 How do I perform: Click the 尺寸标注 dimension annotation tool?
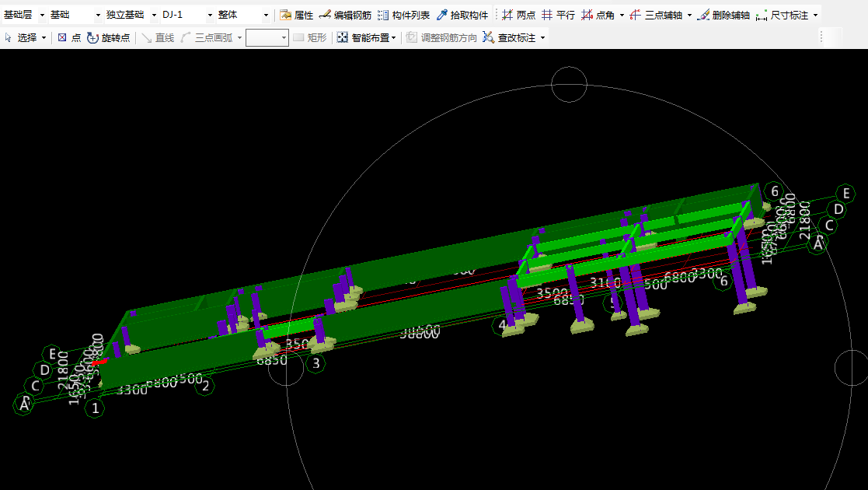point(783,15)
